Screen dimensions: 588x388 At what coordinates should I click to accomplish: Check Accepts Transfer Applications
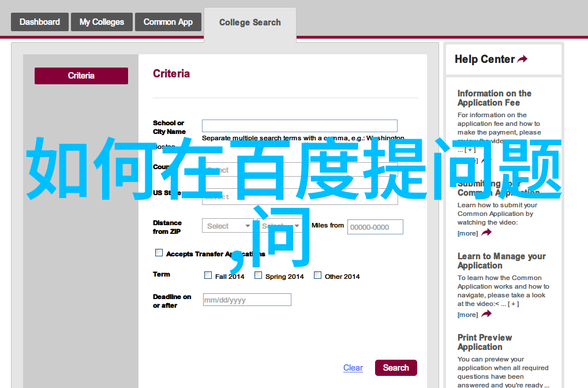pos(159,253)
